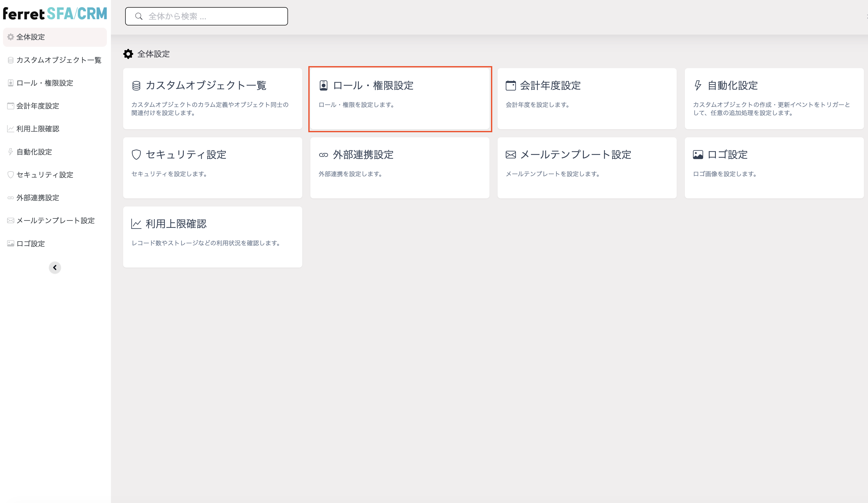Image resolution: width=868 pixels, height=503 pixels.
Task: Click the picture icon on ロゴ設定 card
Action: pos(698,155)
